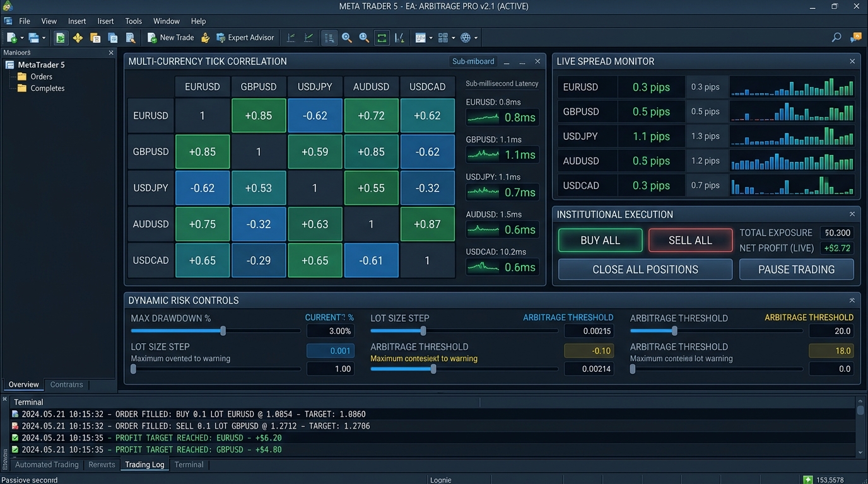Click the PAUSE TRADING button

[x=796, y=269]
